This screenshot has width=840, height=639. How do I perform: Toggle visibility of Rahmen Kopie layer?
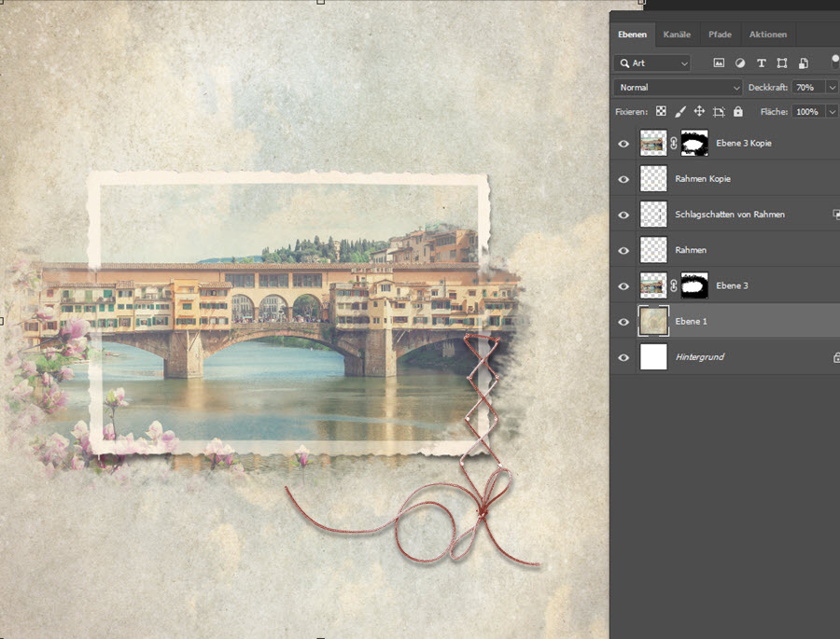tap(623, 179)
